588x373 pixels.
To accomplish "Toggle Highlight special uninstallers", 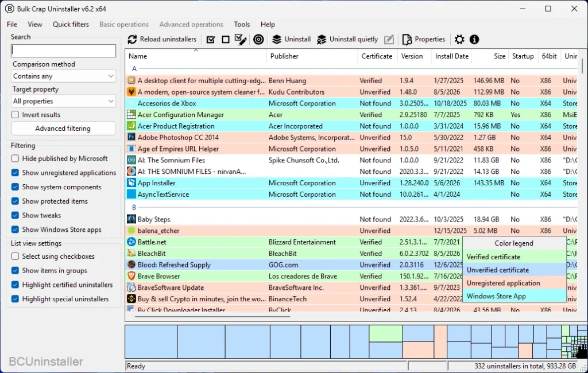I will click(x=15, y=299).
